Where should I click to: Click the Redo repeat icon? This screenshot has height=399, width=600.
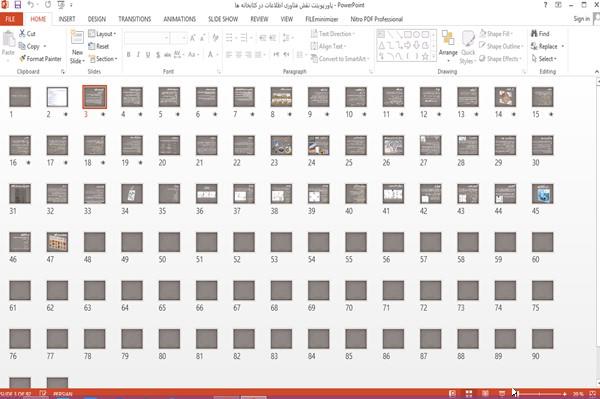(x=48, y=5)
